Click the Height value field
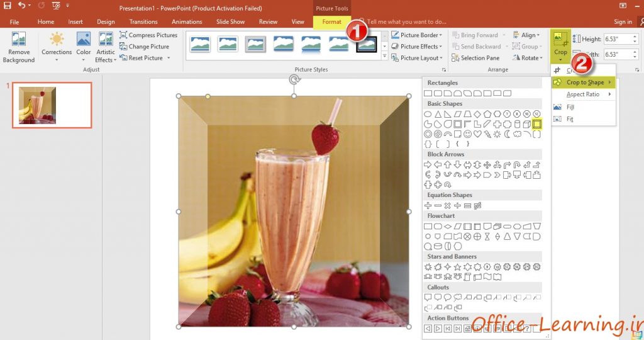This screenshot has height=340, width=644. [618, 39]
